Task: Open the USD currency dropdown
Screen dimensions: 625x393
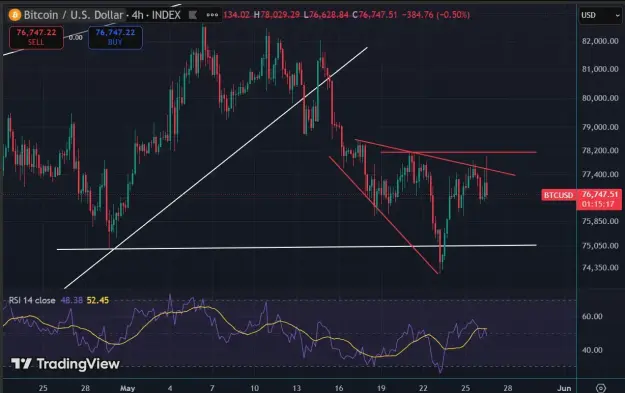Action: (x=600, y=16)
